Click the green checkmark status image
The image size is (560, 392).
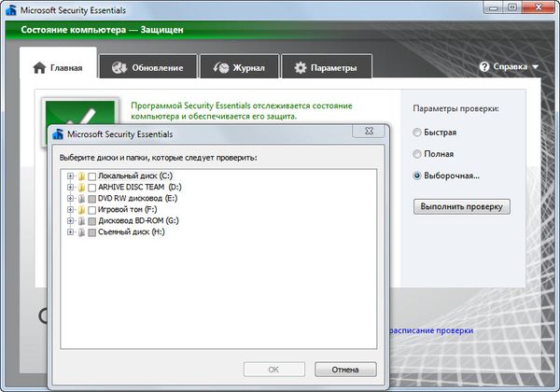[x=80, y=113]
